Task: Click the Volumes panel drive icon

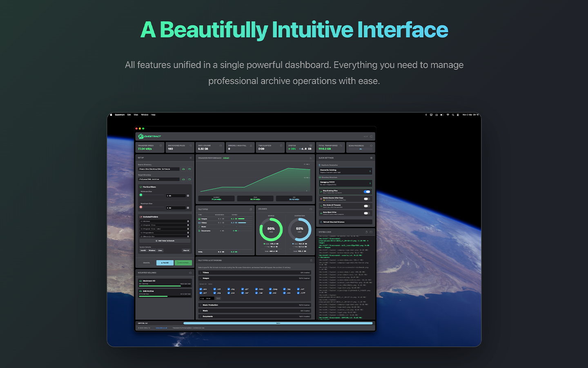Action: 311,209
